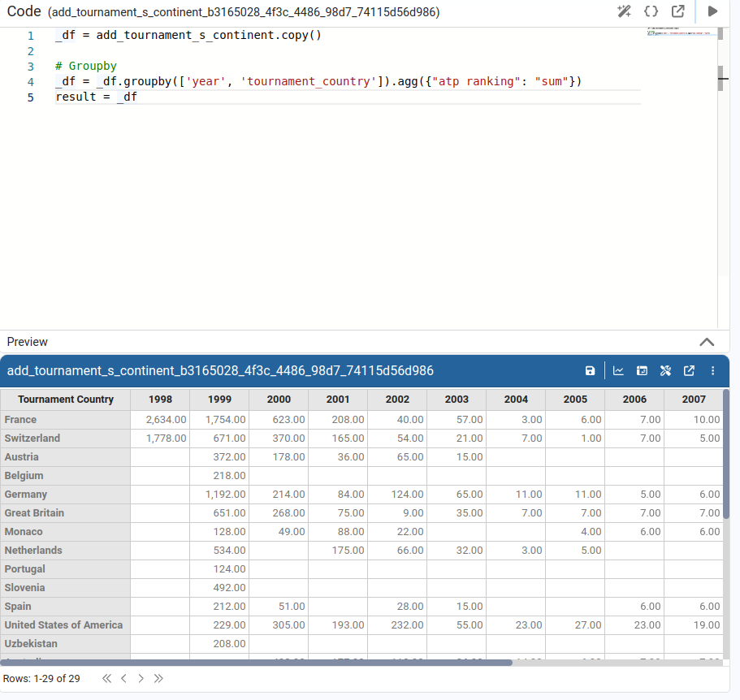The image size is (740, 700).
Task: Click the 232.00 cell in United States row
Action: pyautogui.click(x=397, y=625)
